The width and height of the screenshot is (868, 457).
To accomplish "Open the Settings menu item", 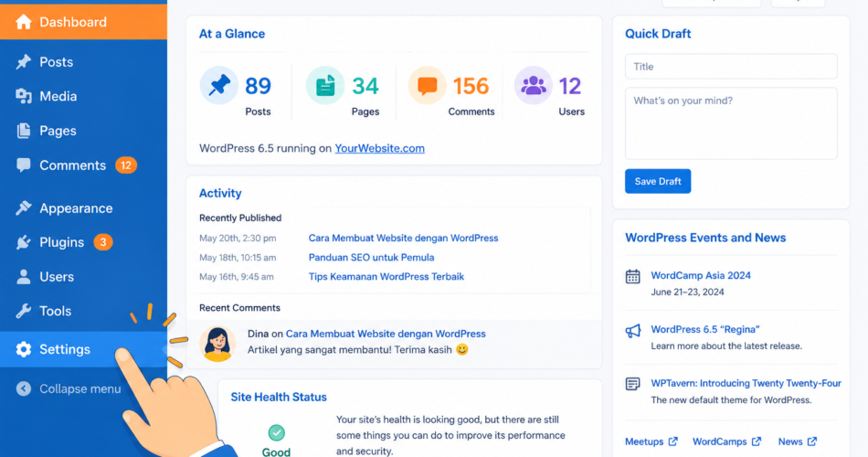I will click(x=83, y=349).
